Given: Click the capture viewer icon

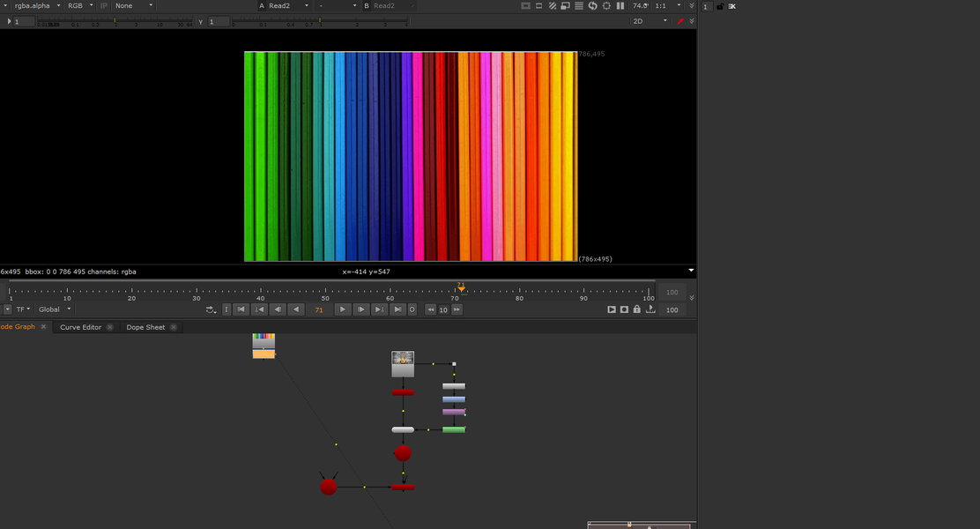Looking at the screenshot, I should pos(624,309).
